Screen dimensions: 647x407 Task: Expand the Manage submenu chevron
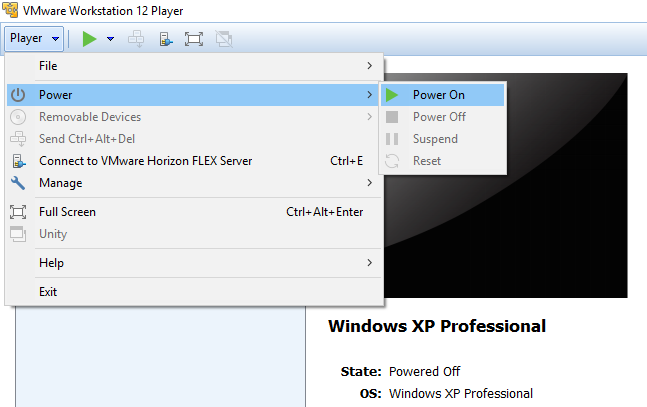click(x=370, y=182)
